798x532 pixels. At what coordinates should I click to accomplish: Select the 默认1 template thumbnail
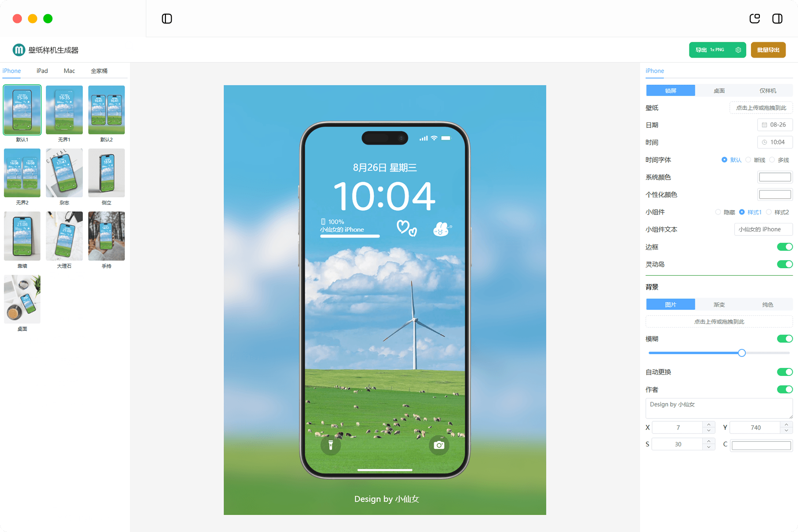coord(22,110)
